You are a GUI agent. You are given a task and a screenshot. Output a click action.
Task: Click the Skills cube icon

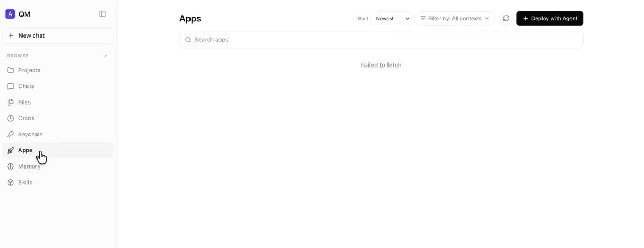click(10, 183)
